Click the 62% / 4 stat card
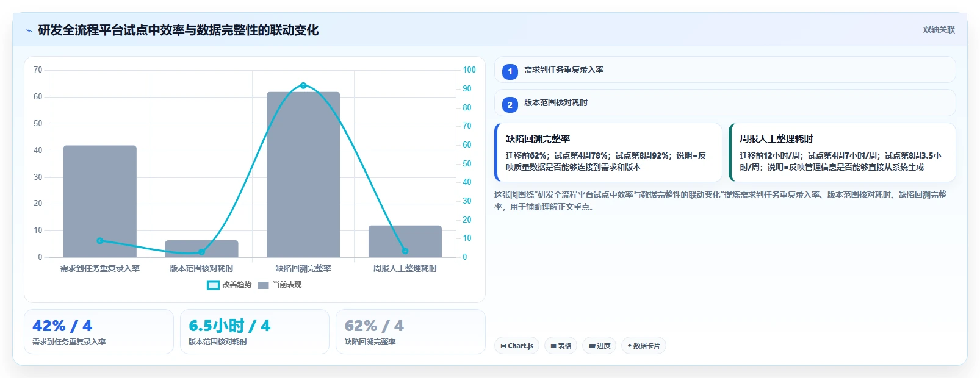Image resolution: width=980 pixels, height=378 pixels. point(411,332)
